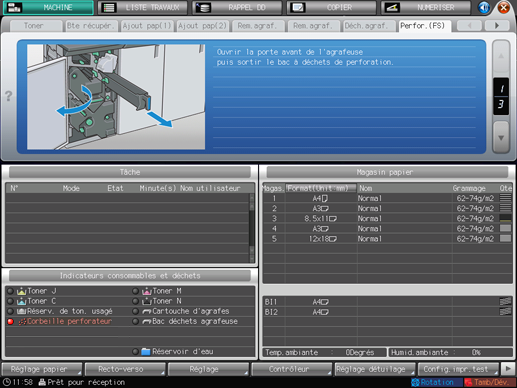This screenshot has width=517, height=388.
Task: Click the Tâche list vertical scrollbar
Action: (252, 228)
